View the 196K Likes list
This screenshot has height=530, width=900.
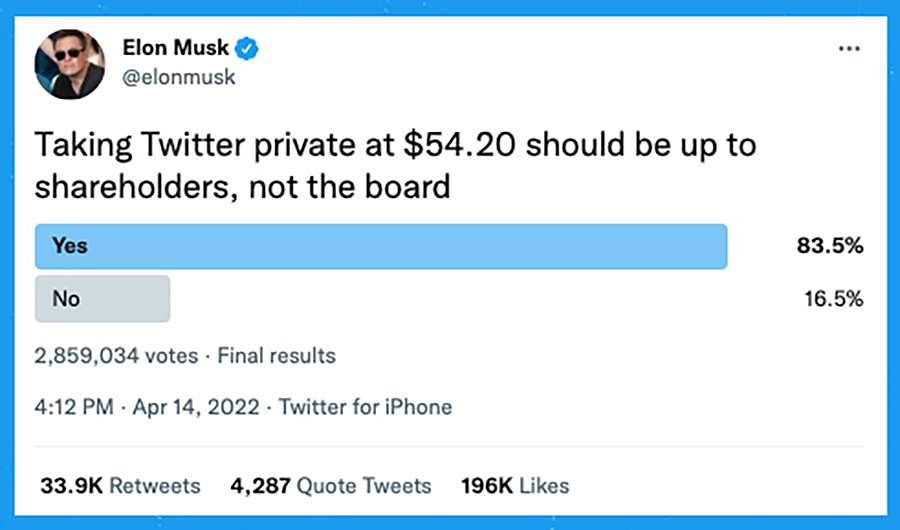(515, 486)
